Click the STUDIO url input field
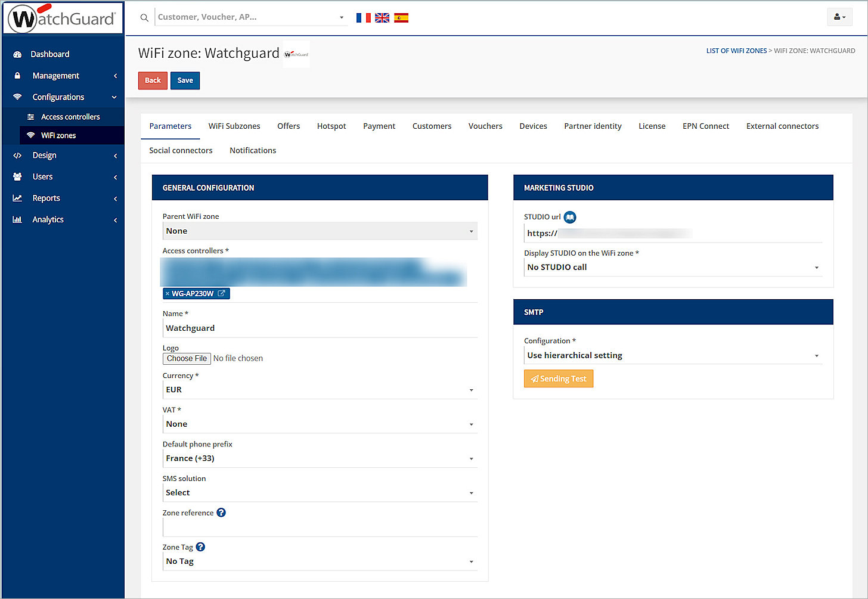868x599 pixels. click(x=673, y=234)
